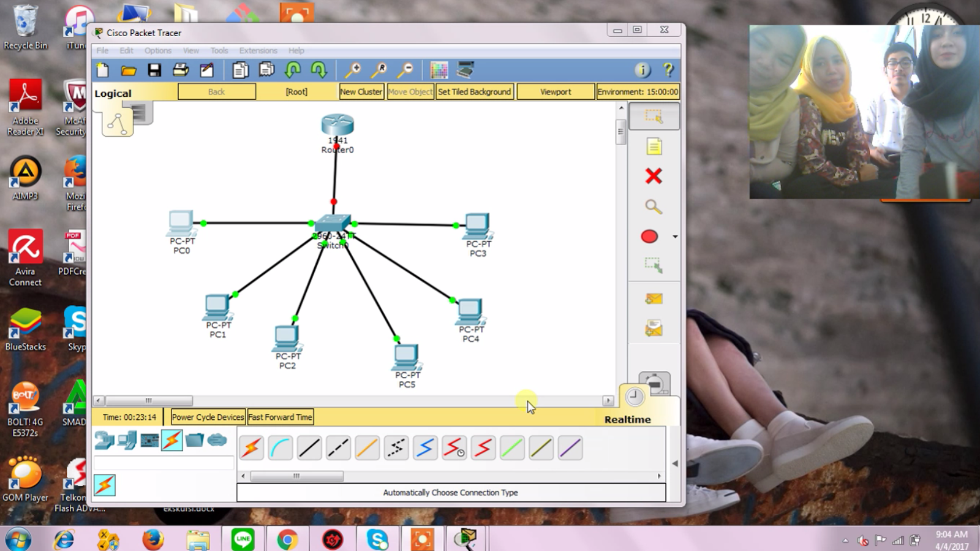The image size is (980, 551).
Task: Collapse the bottom panel side arrow
Action: pos(675,463)
